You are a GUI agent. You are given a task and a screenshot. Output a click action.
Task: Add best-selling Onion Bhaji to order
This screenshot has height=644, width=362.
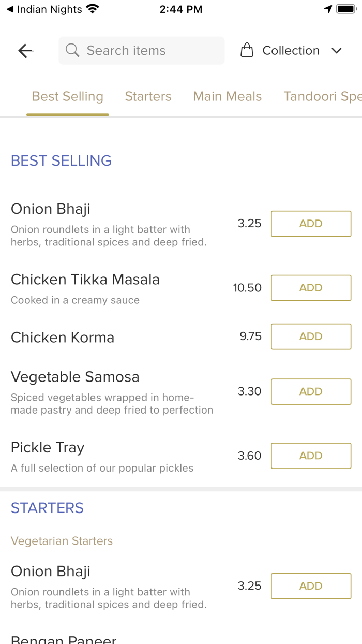point(311,224)
